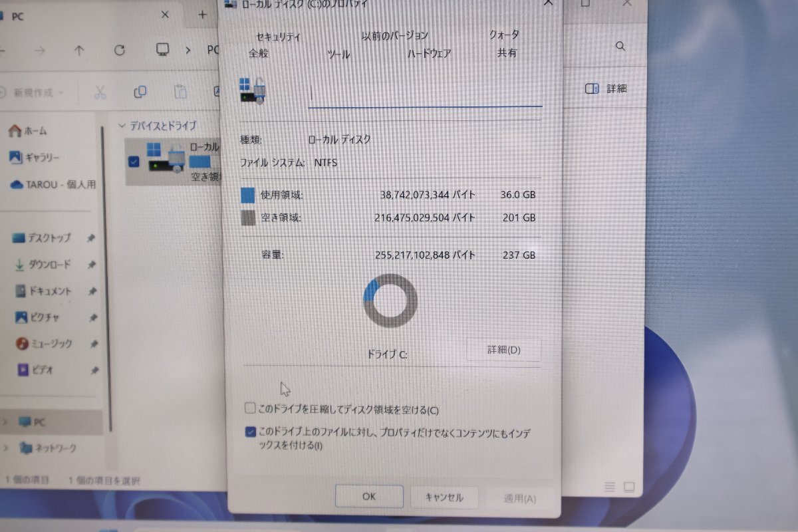Switch to the 以前のバージョン tab

coord(395,35)
